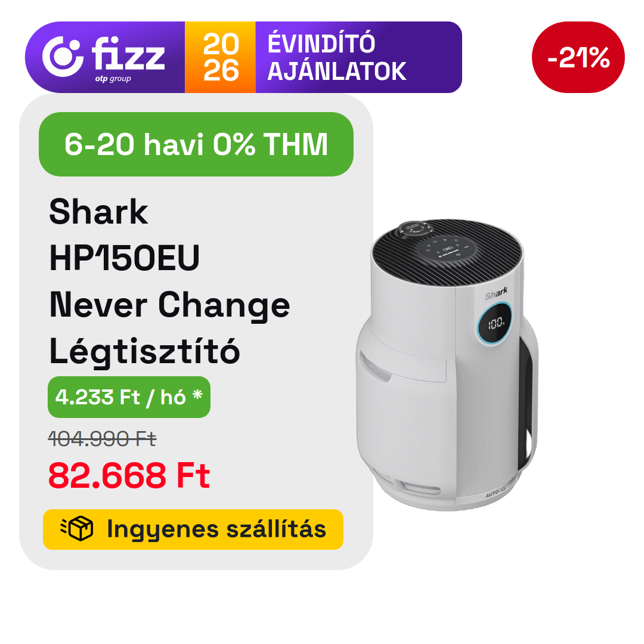Click the 2026 orange year badge

point(221,57)
